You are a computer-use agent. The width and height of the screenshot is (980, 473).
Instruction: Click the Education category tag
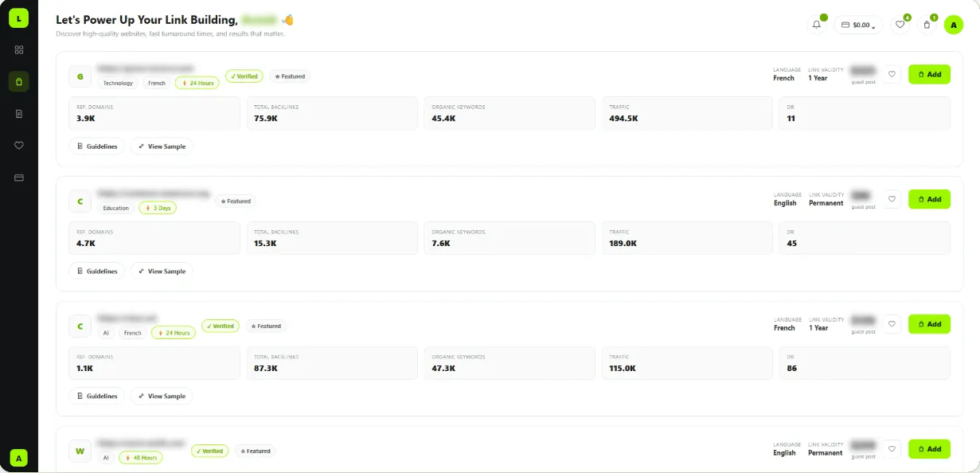pyautogui.click(x=115, y=208)
